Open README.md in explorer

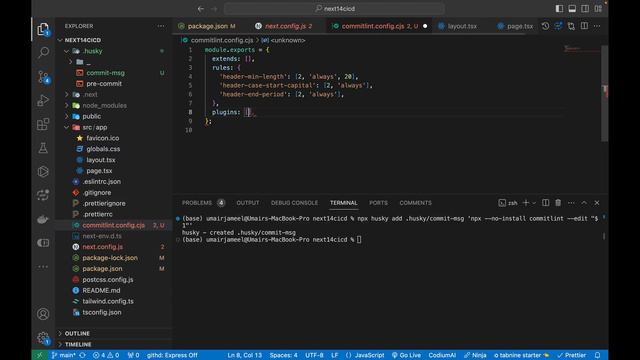coord(101,290)
